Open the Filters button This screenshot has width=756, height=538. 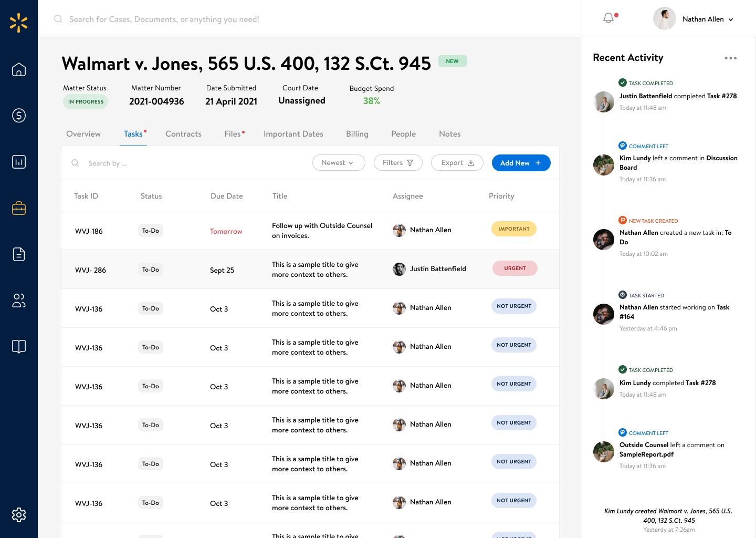[x=398, y=163]
